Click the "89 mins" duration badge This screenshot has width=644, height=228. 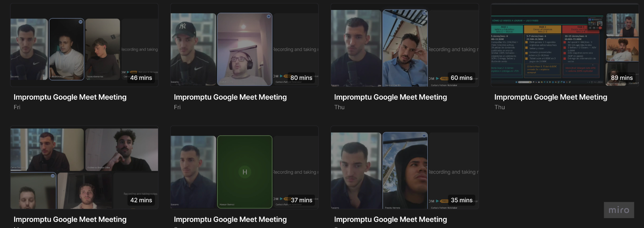click(x=622, y=78)
